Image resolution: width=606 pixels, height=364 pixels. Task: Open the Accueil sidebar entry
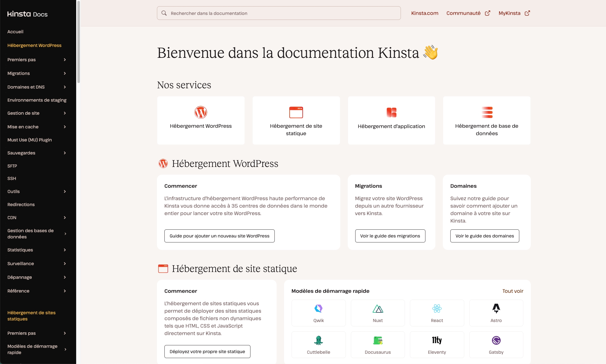point(16,32)
